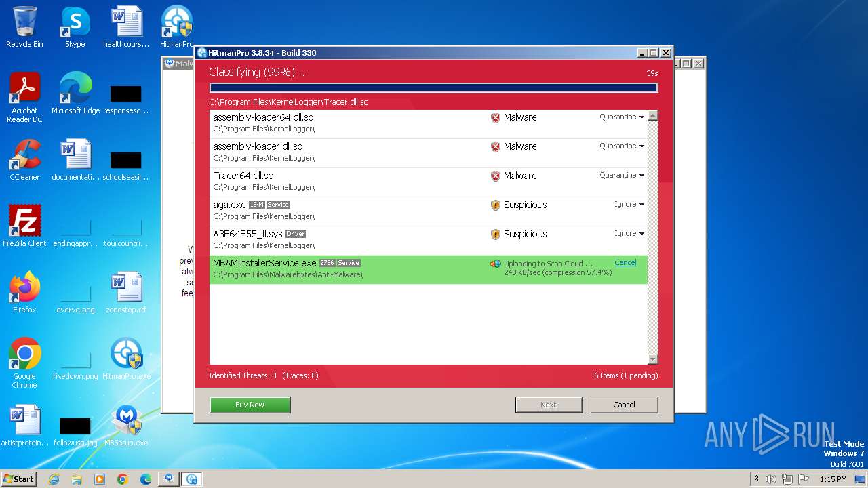Open the Start menu
This screenshot has width=868, height=488.
click(x=18, y=479)
